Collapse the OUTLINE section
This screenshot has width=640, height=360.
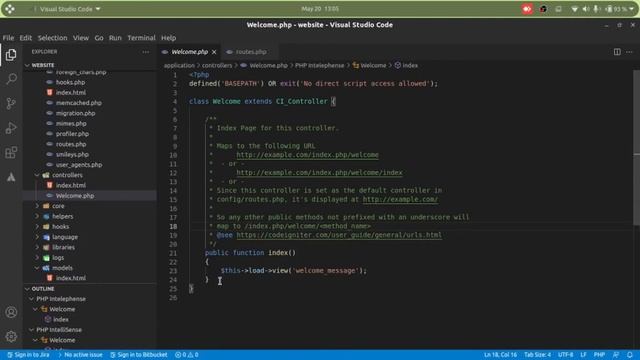[27, 289]
